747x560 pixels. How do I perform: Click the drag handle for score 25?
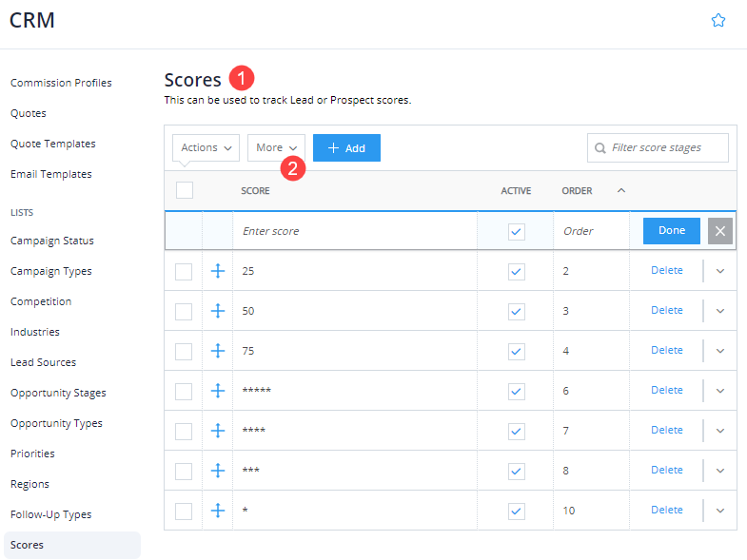pos(218,271)
